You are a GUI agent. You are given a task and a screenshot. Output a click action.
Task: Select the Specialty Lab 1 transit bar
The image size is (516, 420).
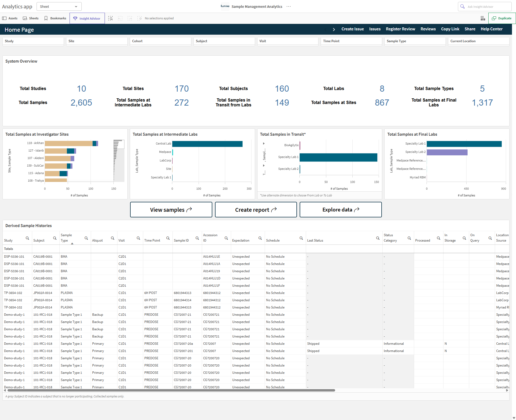pyautogui.click(x=338, y=157)
